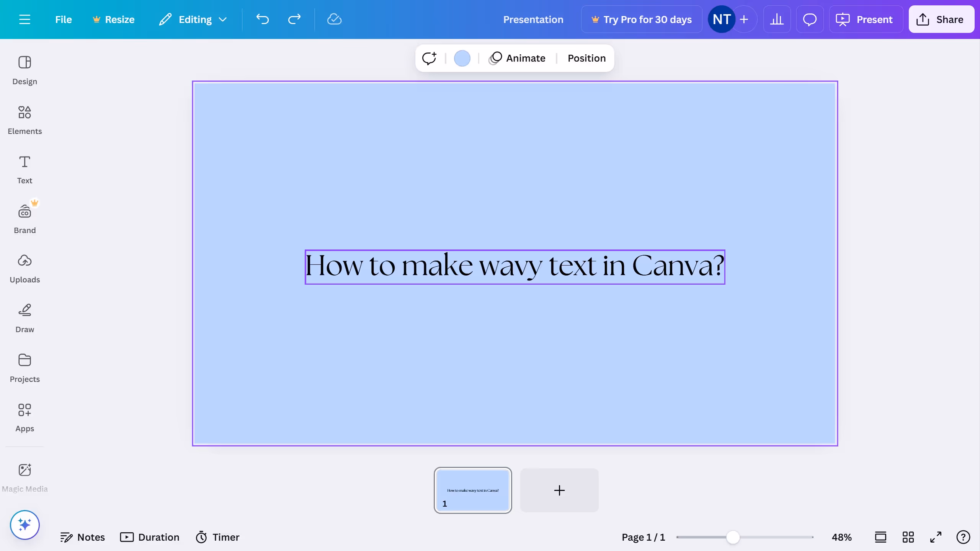Open the Editing mode dropdown

[x=193, y=19]
